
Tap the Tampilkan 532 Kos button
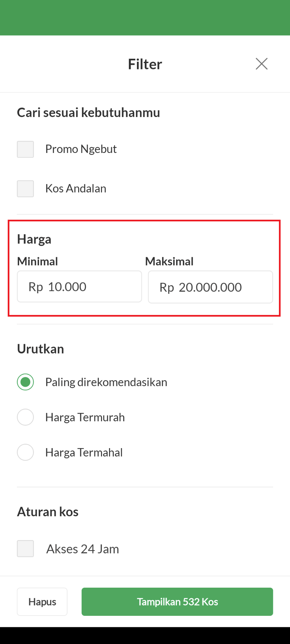[x=177, y=602]
